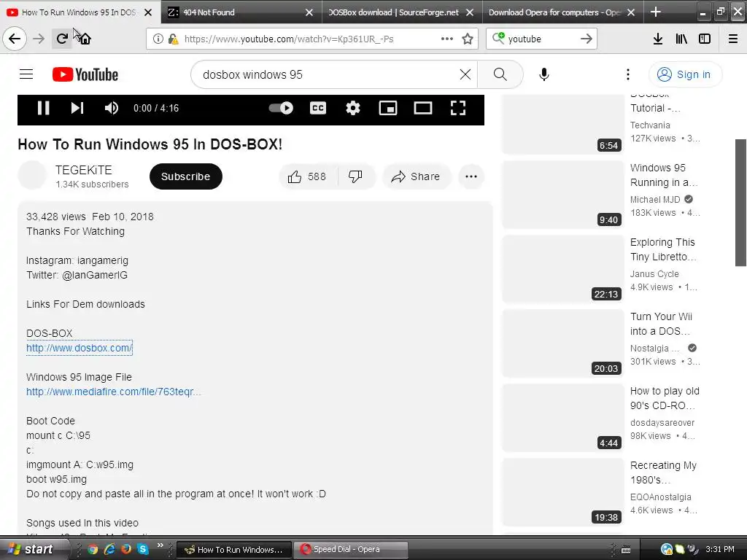747x560 pixels.
Task: Reload the current page
Action: (62, 39)
